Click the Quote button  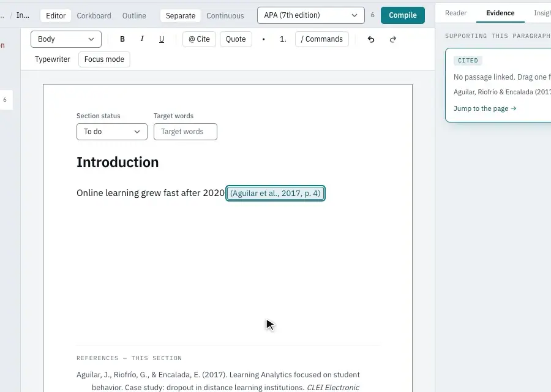236,39
